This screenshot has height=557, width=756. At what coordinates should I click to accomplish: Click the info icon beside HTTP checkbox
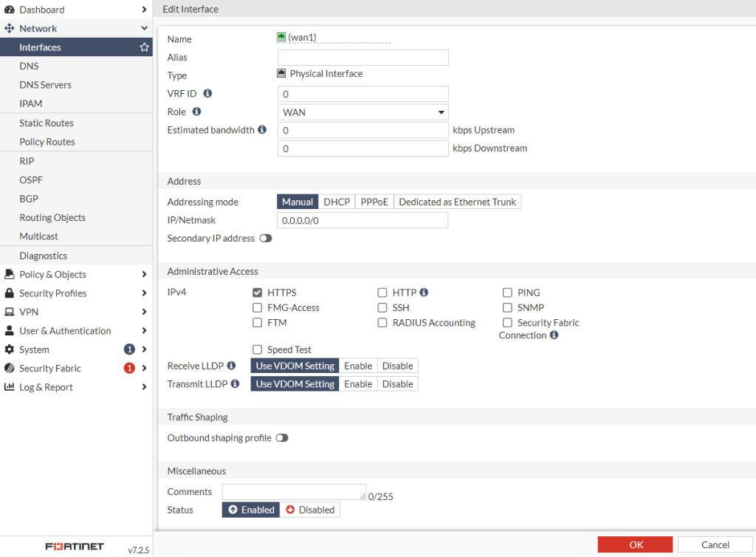coord(425,293)
